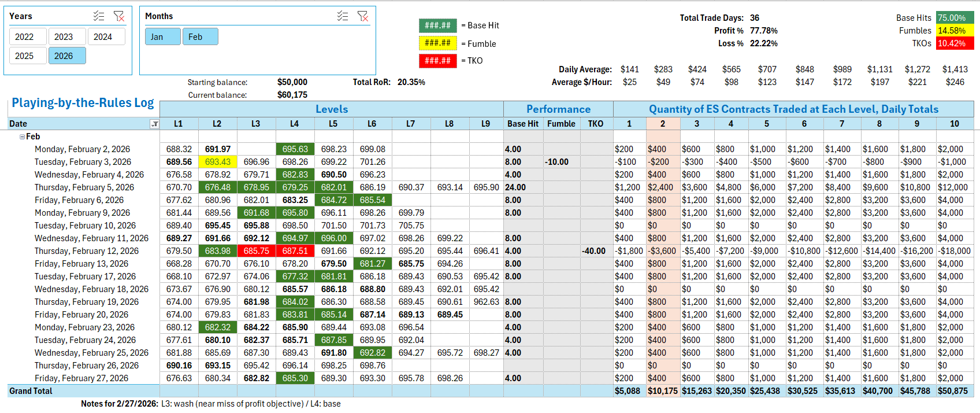Toggle multi-select in the Years slicer
The image size is (980, 413).
[99, 16]
